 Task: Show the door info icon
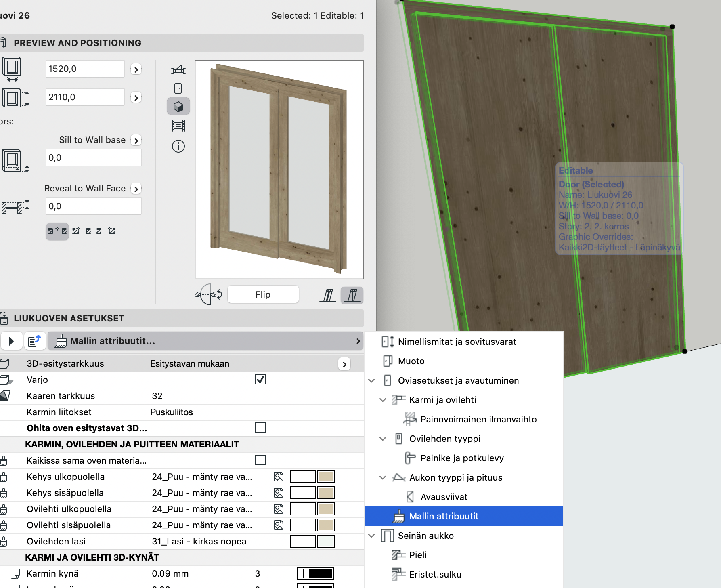tap(178, 146)
